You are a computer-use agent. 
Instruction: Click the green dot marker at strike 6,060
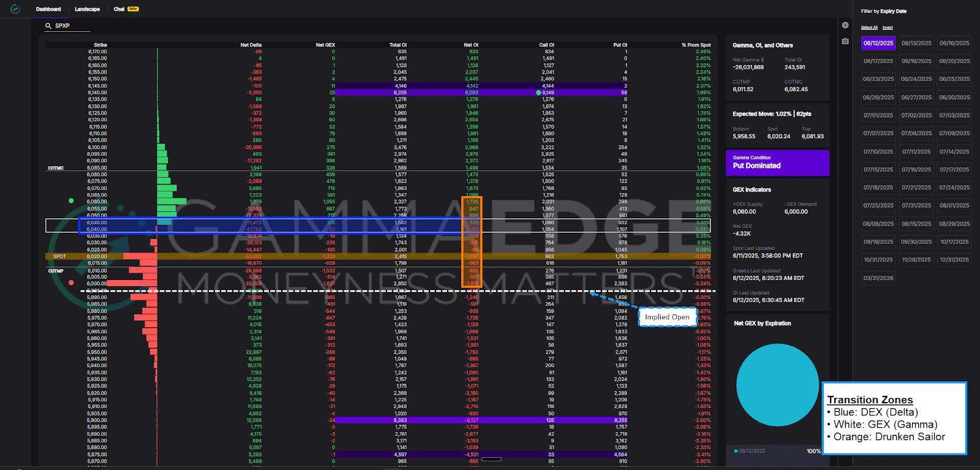tap(71, 201)
